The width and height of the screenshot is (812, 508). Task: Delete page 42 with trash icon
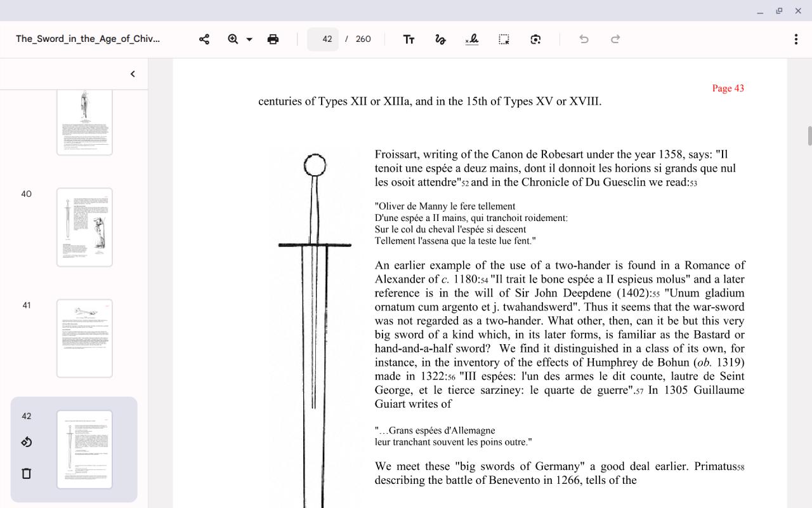click(x=27, y=473)
